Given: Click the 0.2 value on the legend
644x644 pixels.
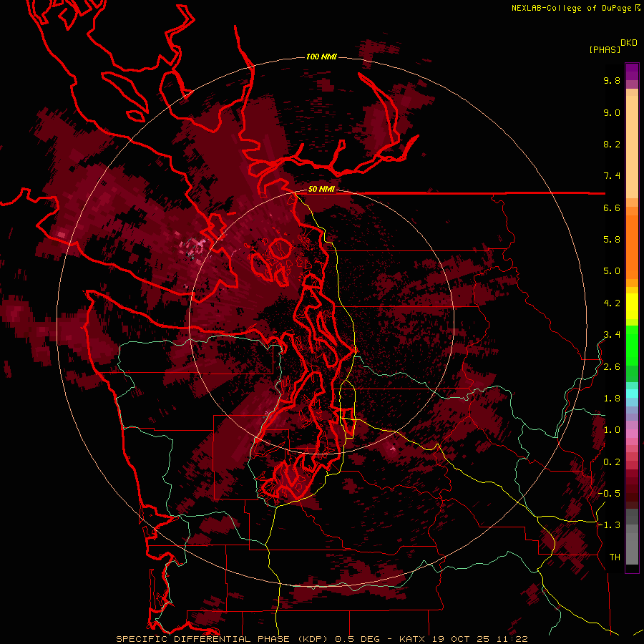Looking at the screenshot, I should (612, 462).
